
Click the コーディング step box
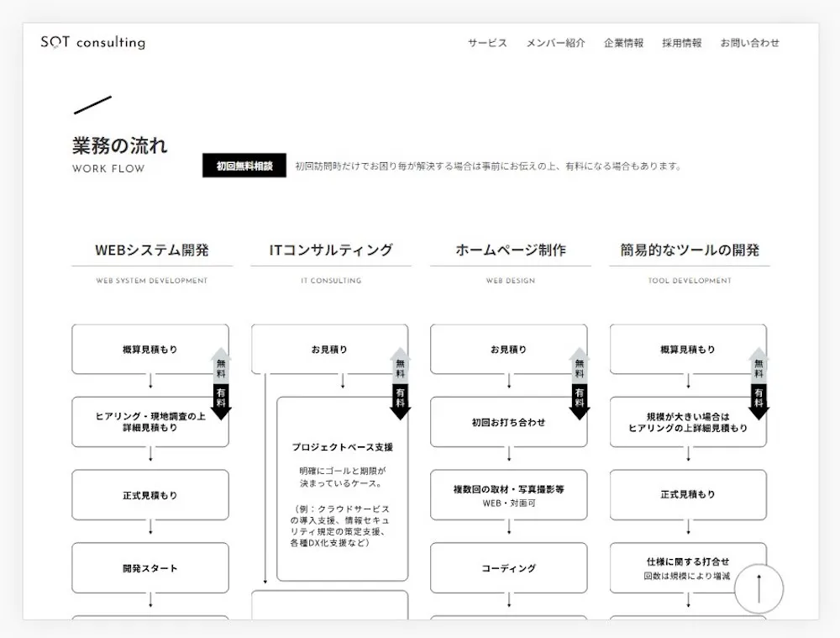(x=508, y=568)
